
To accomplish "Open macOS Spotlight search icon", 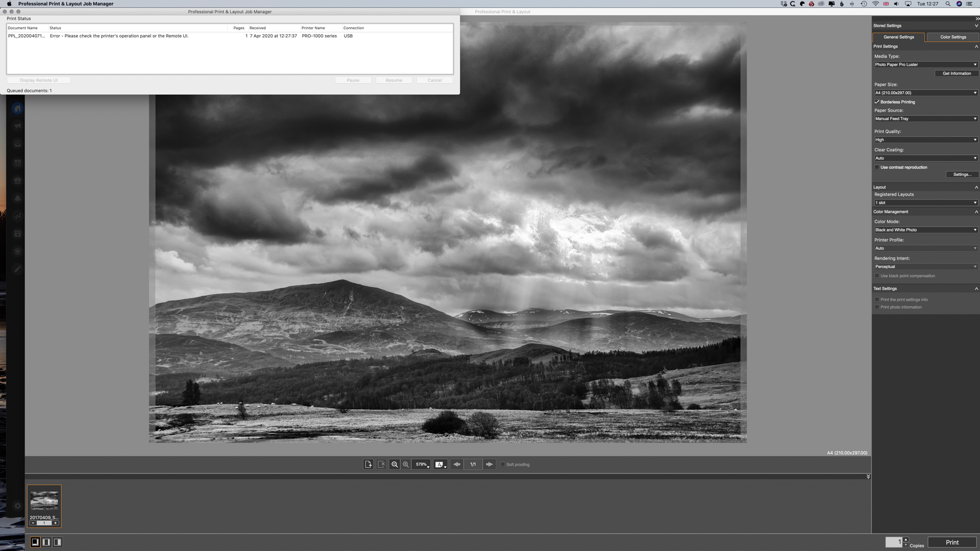I will (x=948, y=4).
